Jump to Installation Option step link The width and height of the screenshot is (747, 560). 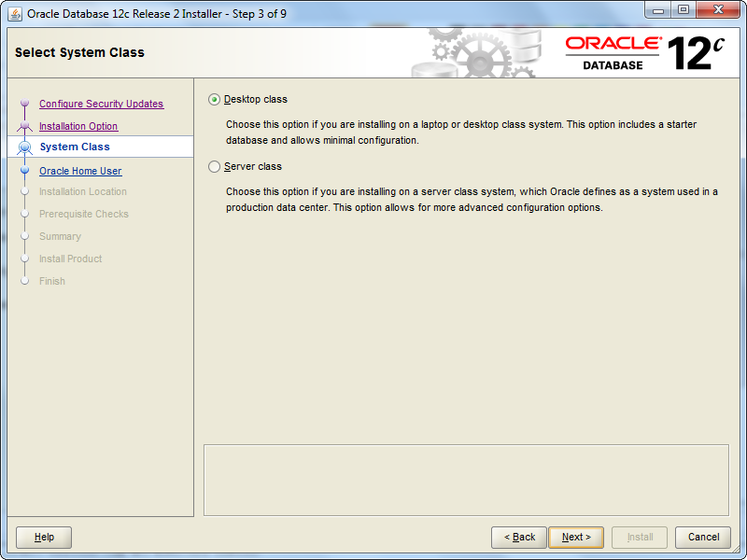78,126
